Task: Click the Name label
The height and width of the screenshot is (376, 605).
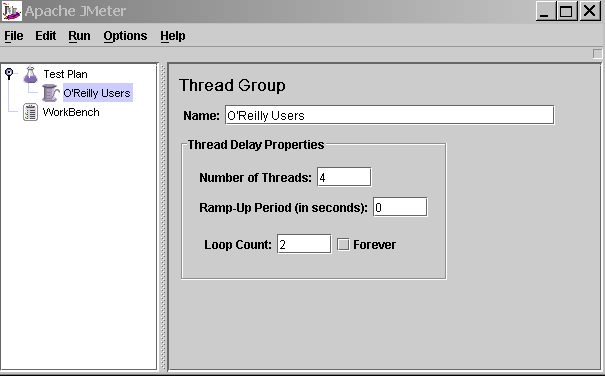Action: pos(201,116)
